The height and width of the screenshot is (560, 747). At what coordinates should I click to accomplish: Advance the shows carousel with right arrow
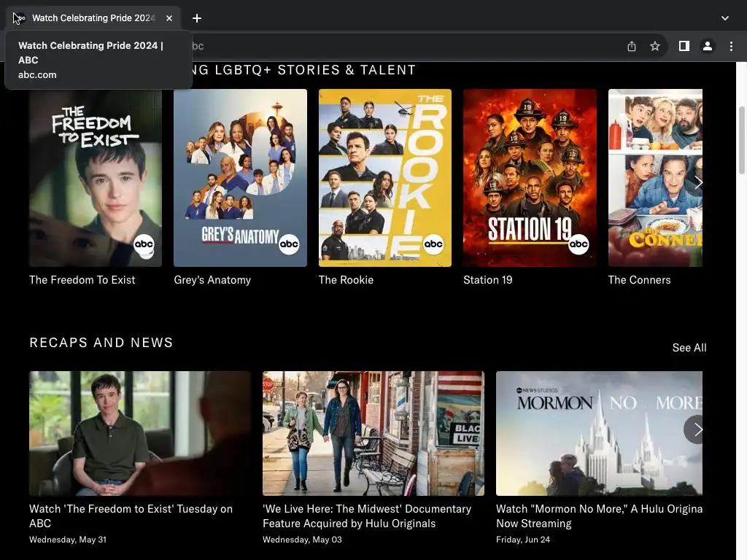698,182
